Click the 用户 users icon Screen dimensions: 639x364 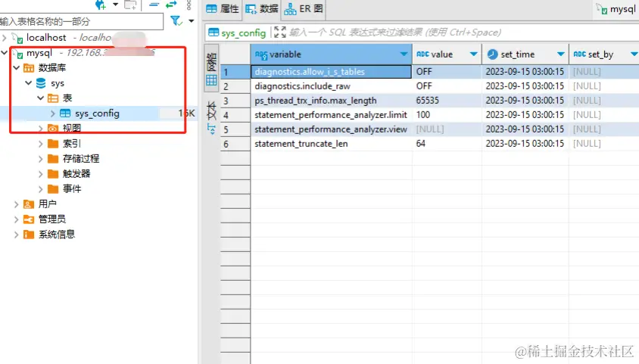click(29, 204)
